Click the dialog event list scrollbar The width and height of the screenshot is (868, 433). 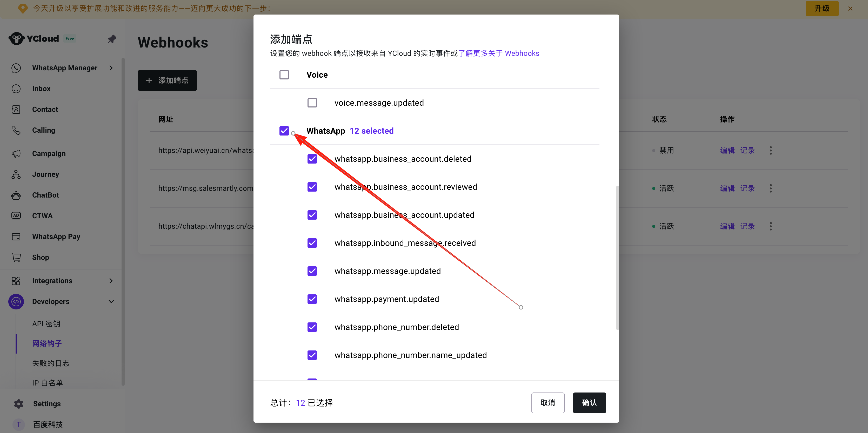point(617,258)
